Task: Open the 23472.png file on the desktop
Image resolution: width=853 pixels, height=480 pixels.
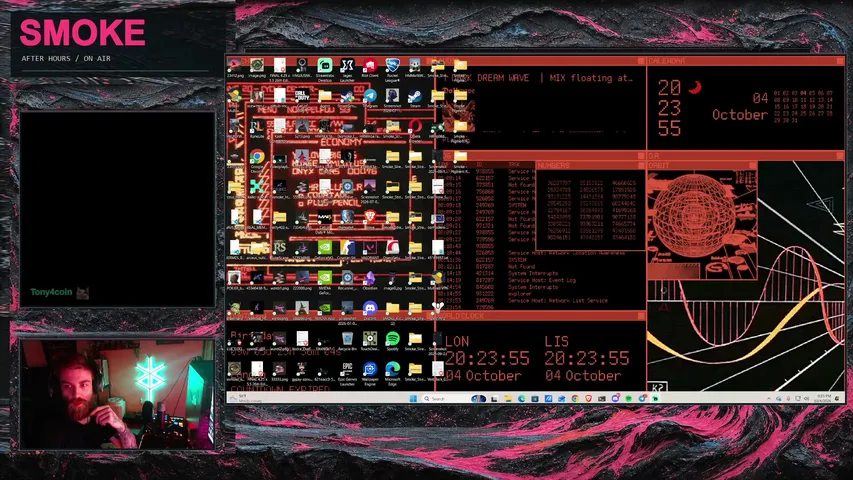Action: (234, 67)
